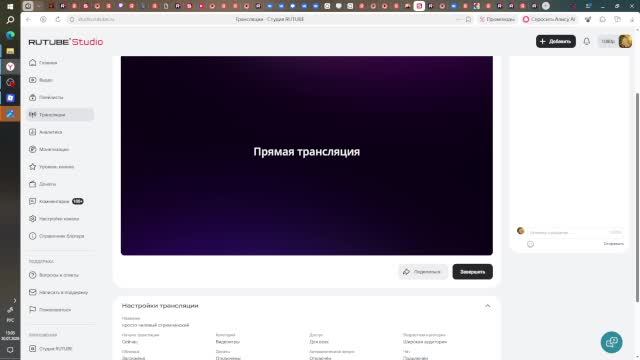Click the Для всех access value
Screen dimensions: 640x360
click(319, 342)
